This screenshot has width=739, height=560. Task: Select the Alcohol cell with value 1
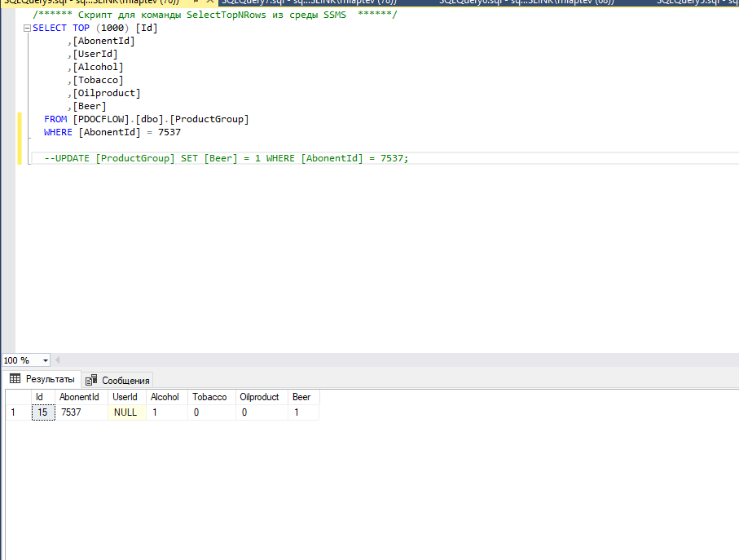pos(167,412)
